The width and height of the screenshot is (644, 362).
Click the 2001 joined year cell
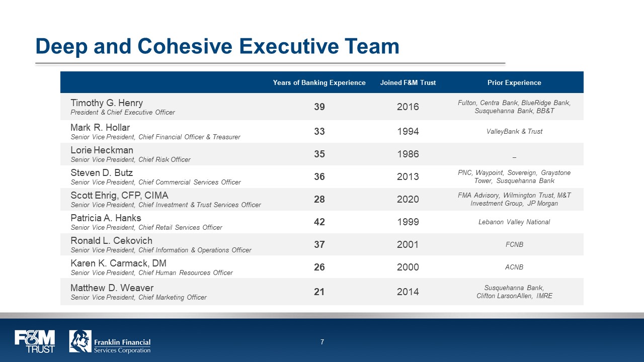[x=408, y=244]
